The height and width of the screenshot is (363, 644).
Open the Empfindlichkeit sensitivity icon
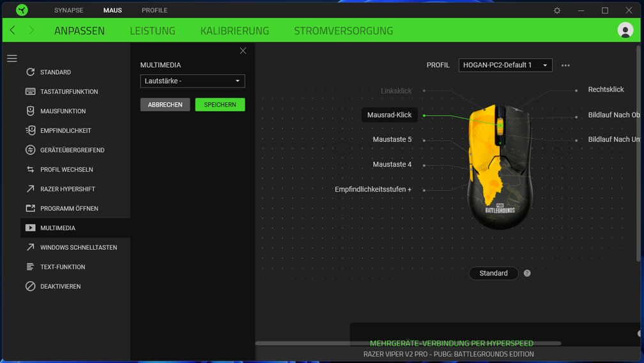coord(31,130)
